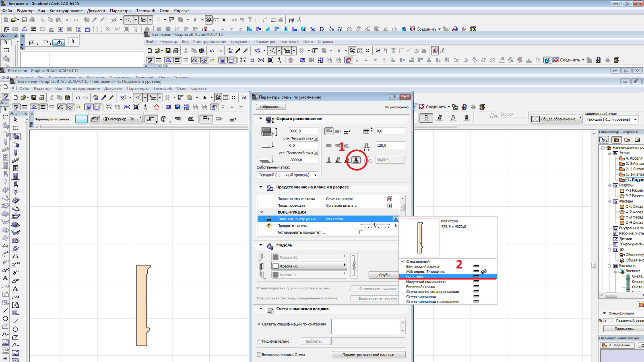Select 'Наружный подоконник' in the profile list
The height and width of the screenshot is (362, 644).
(x=426, y=282)
